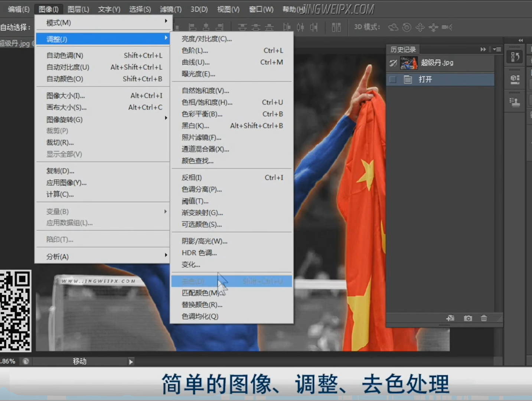This screenshot has height=401, width=532.
Task: Click the distribute bottom edges icon
Action: (270, 27)
